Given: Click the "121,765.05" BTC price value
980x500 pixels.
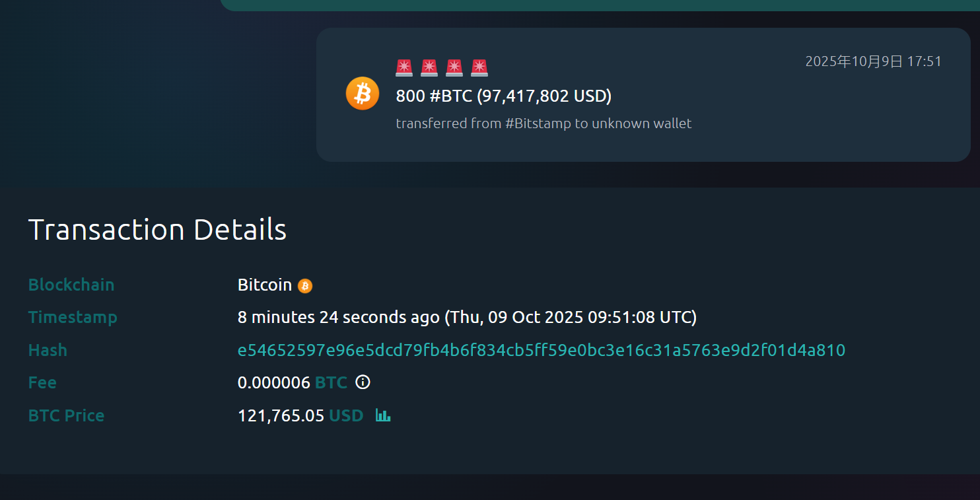Looking at the screenshot, I should pyautogui.click(x=281, y=415).
